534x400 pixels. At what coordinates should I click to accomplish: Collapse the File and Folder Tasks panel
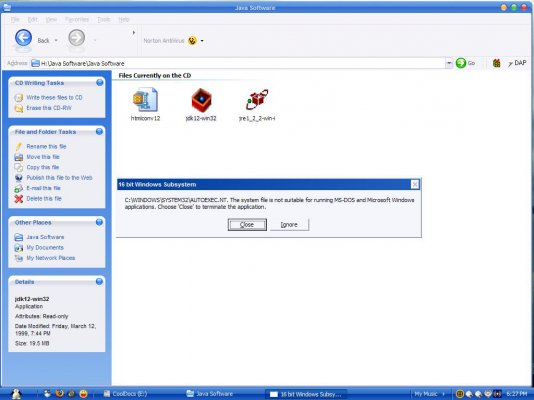coord(99,131)
